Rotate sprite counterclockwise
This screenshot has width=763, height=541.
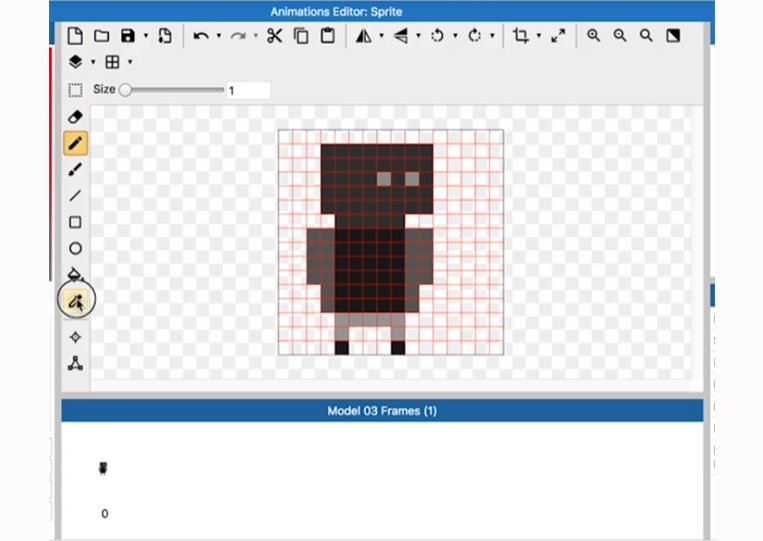pyautogui.click(x=437, y=36)
